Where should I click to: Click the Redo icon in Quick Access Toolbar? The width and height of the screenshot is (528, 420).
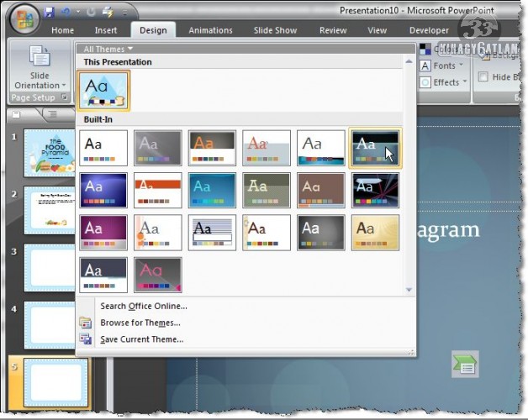pyautogui.click(x=91, y=13)
